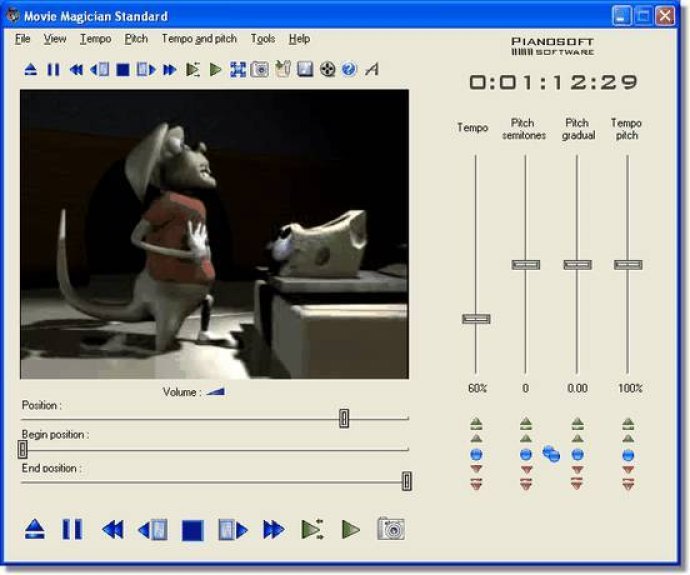Open the Tools menu
Viewport: 690px width, 575px height.
click(263, 39)
